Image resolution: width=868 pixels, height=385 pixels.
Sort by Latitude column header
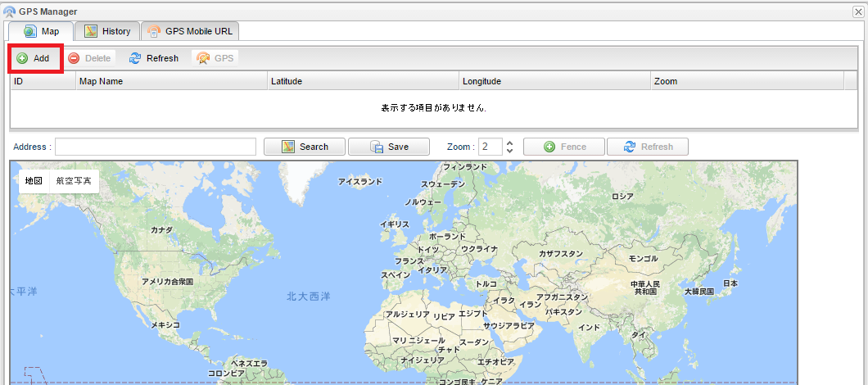pos(363,81)
